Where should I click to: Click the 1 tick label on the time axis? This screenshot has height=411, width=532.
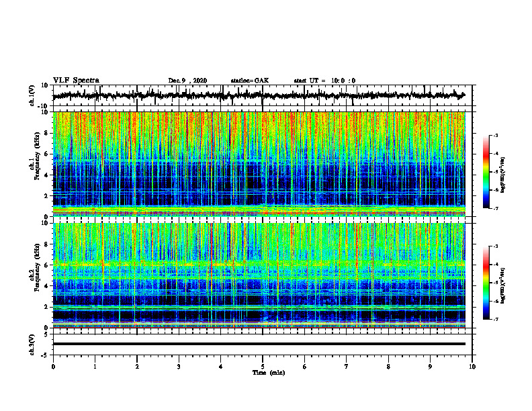(x=95, y=367)
